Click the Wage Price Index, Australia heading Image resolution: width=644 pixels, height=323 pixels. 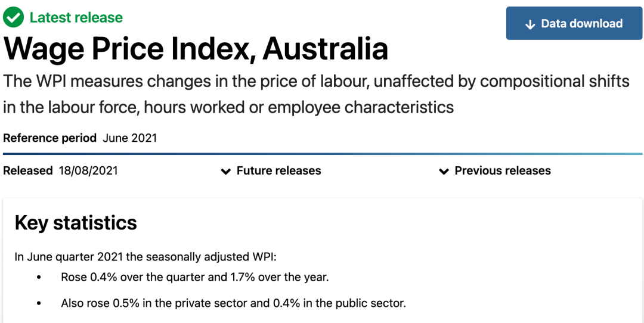pos(196,48)
